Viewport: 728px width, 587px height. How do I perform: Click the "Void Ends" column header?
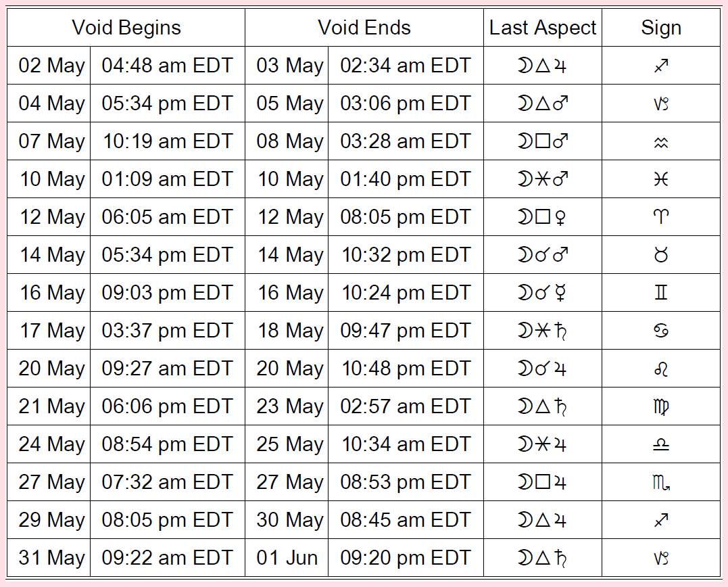[364, 28]
